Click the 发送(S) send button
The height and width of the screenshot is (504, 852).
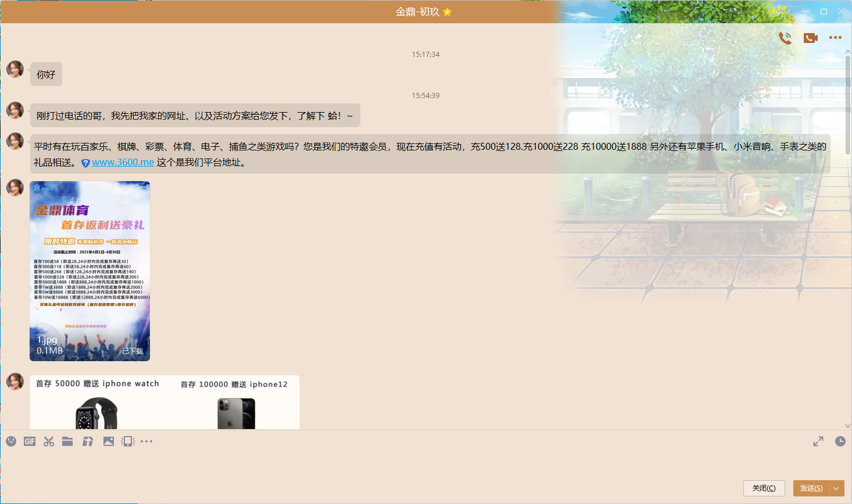tap(811, 488)
